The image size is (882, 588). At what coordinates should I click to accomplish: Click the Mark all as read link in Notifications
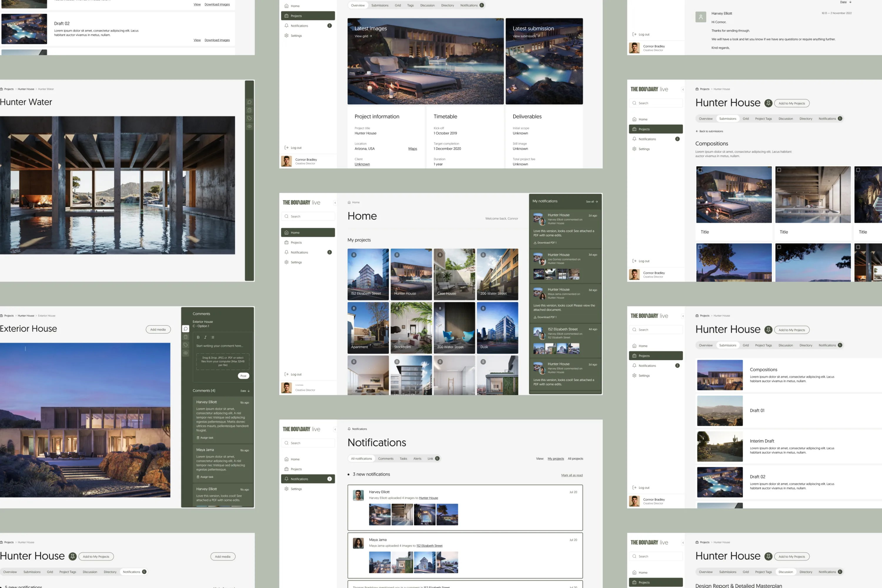[x=572, y=475]
